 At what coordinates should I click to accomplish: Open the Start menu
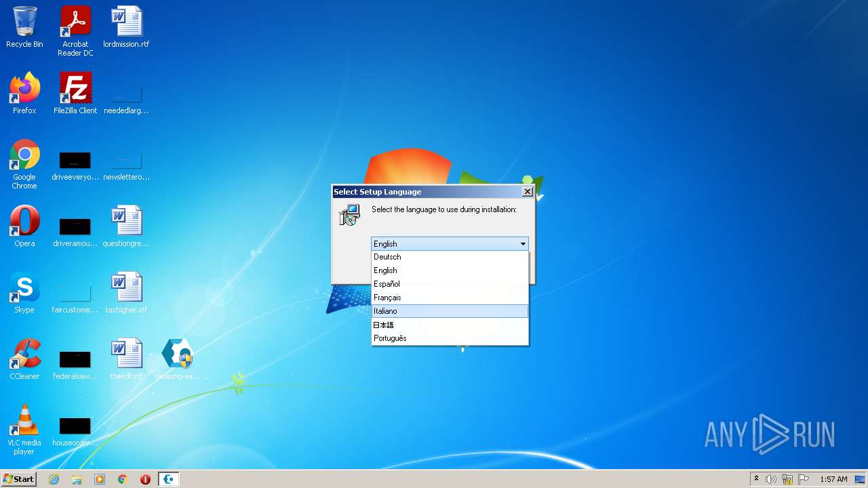point(18,479)
